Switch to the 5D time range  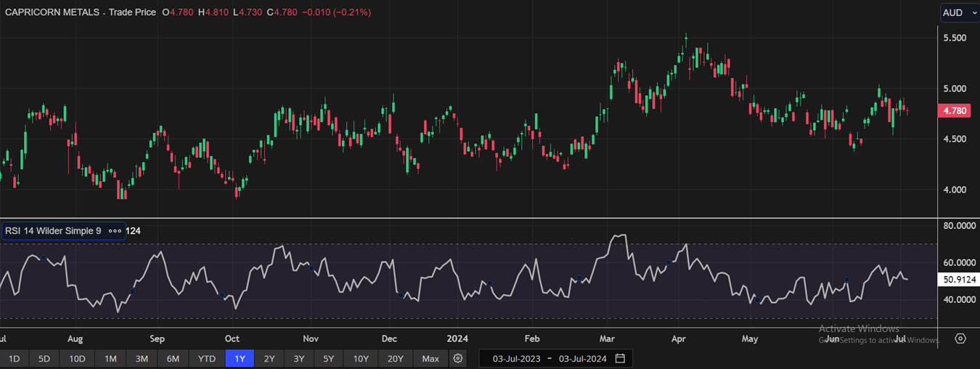pos(44,358)
